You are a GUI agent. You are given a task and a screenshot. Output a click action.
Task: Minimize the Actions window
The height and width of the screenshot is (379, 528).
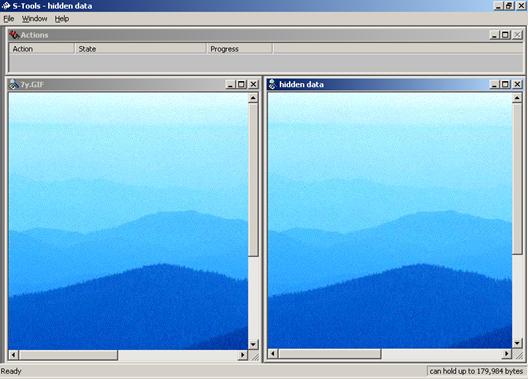(x=494, y=35)
